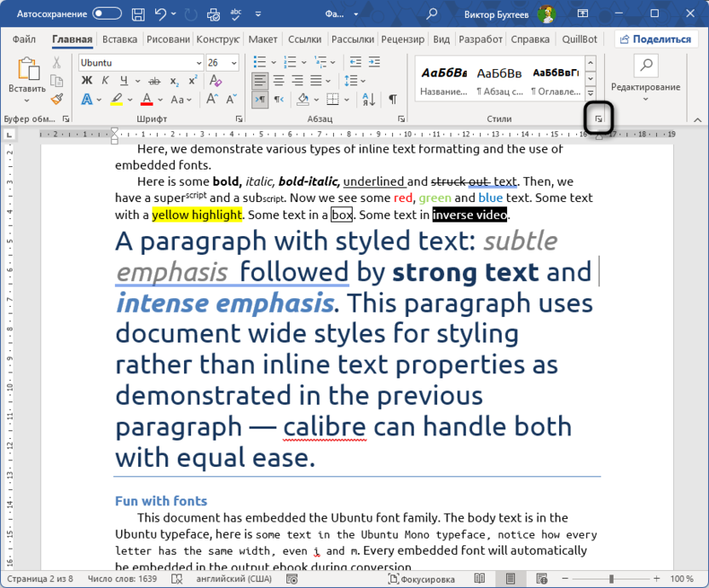Click the align left icon

point(260,81)
